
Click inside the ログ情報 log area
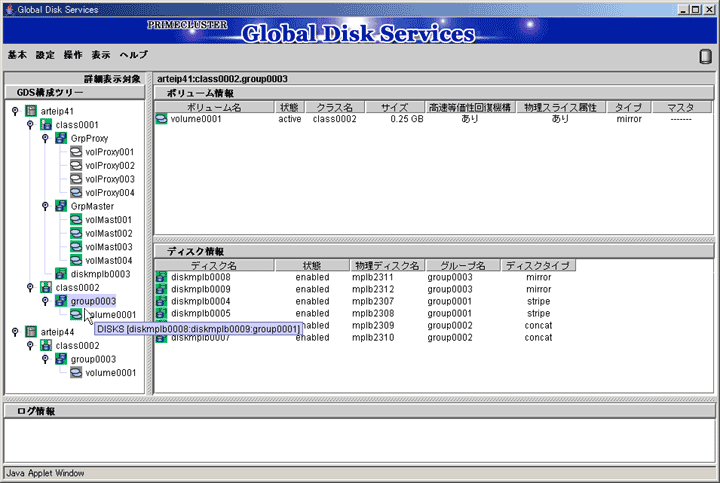click(359, 440)
